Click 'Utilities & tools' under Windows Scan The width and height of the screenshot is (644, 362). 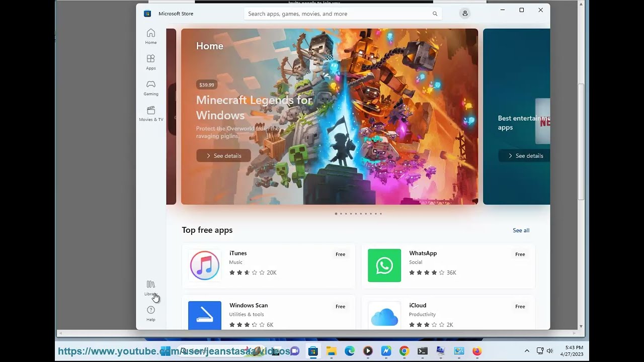pos(247,314)
